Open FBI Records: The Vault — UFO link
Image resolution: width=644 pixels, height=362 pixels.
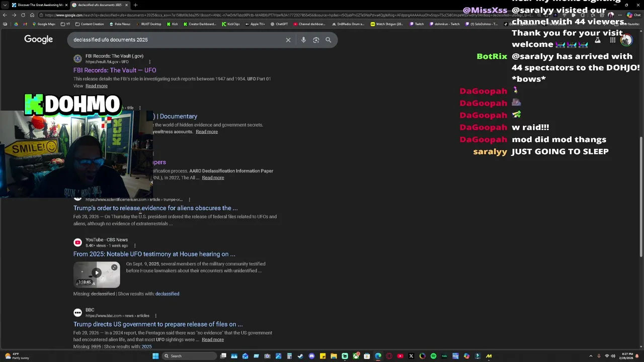(x=115, y=70)
